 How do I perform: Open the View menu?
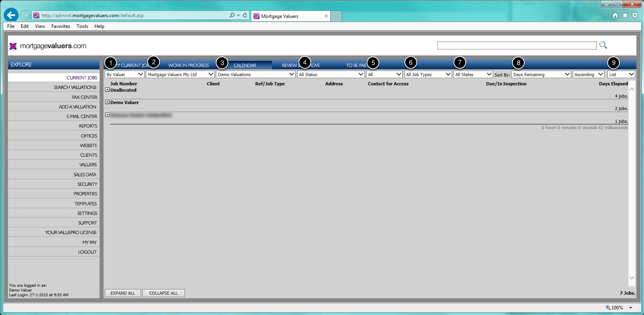[x=40, y=26]
